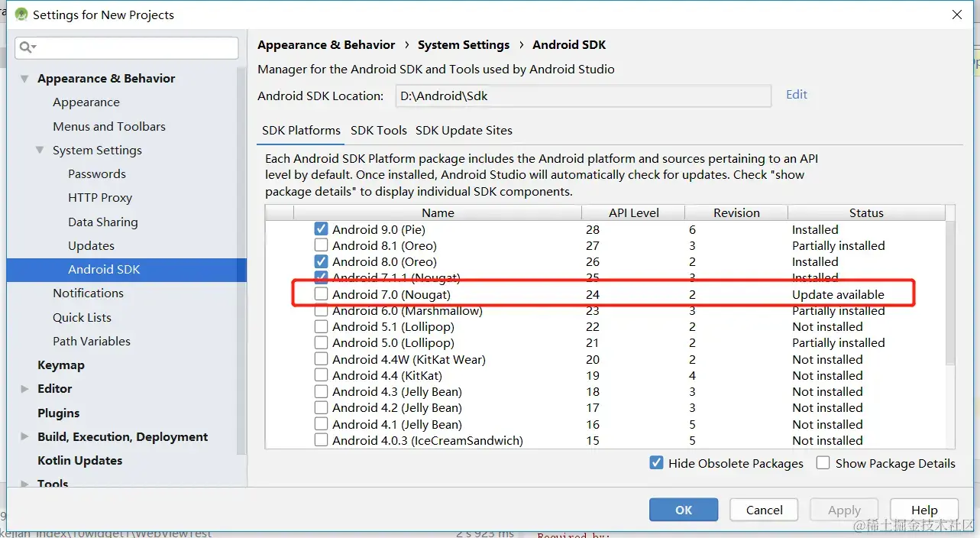Click the Revision column header
980x538 pixels.
pyautogui.click(x=736, y=213)
